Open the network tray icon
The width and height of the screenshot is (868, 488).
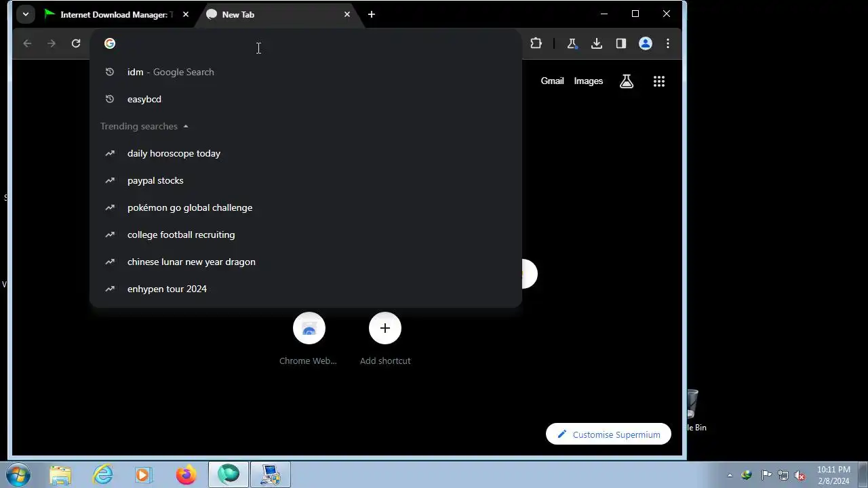coord(783,475)
